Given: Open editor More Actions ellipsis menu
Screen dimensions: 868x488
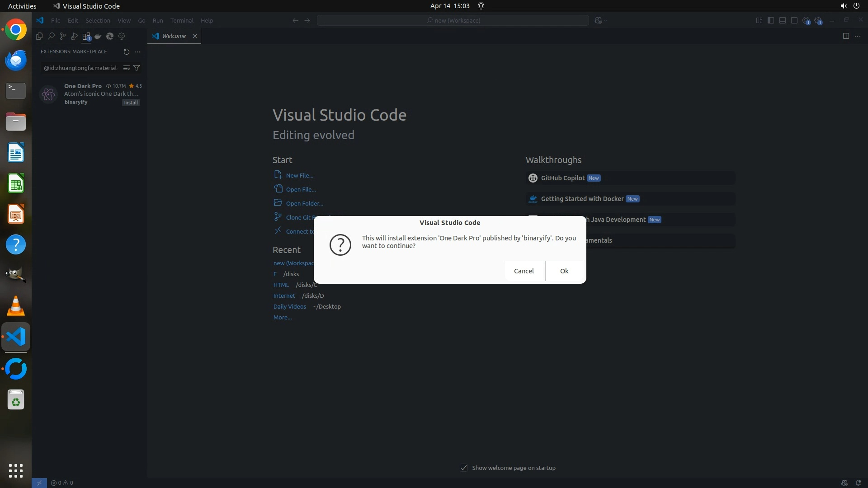Looking at the screenshot, I should [858, 36].
